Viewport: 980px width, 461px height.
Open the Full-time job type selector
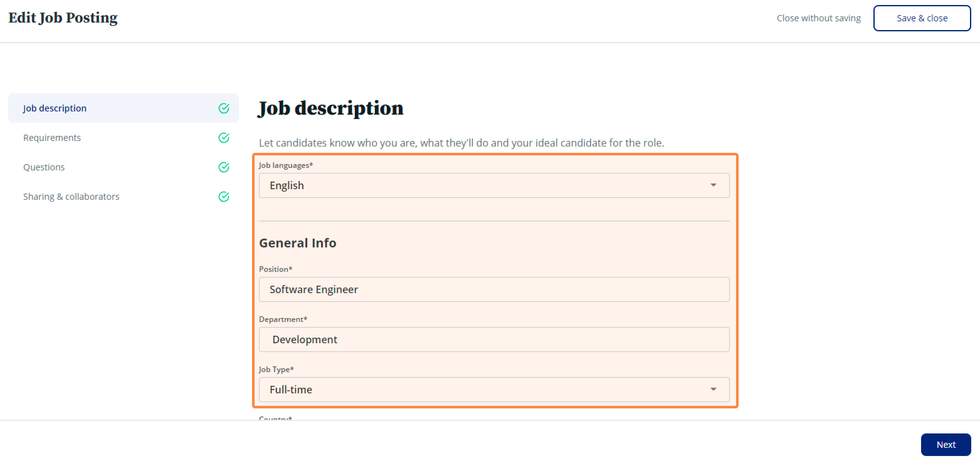(x=494, y=390)
